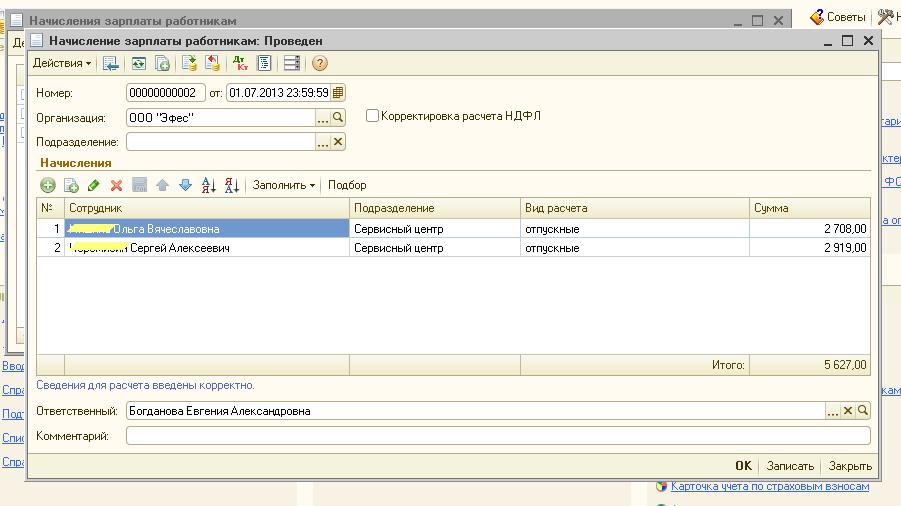
Task: Open calendar picker beside date field
Action: (338, 92)
